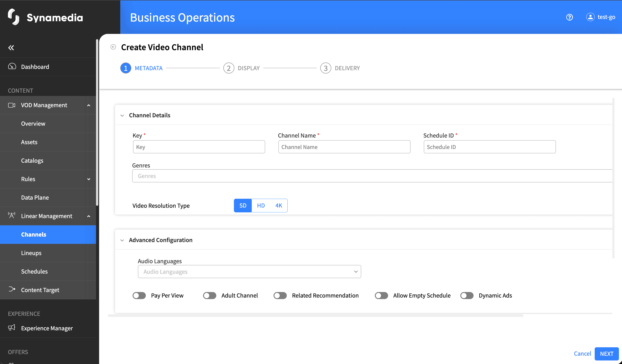Image resolution: width=622 pixels, height=364 pixels.
Task: Open the Genres selection field
Action: 372,176
